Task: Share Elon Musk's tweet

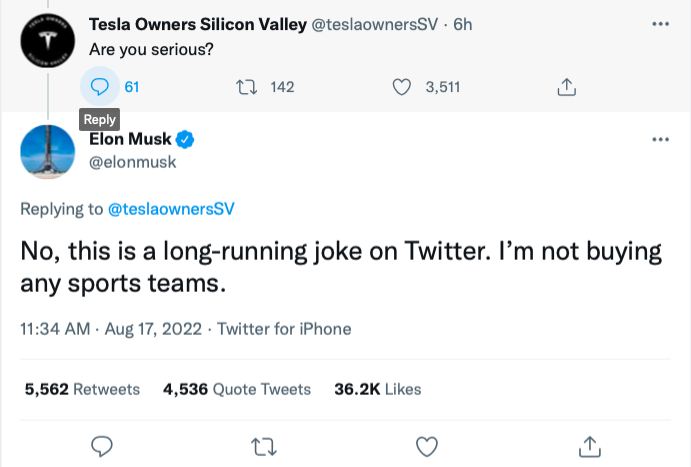Action: coord(590,444)
